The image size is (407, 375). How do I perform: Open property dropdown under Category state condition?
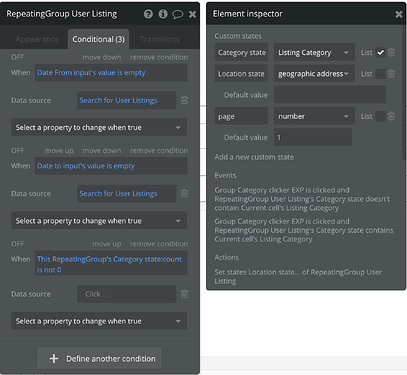99,321
